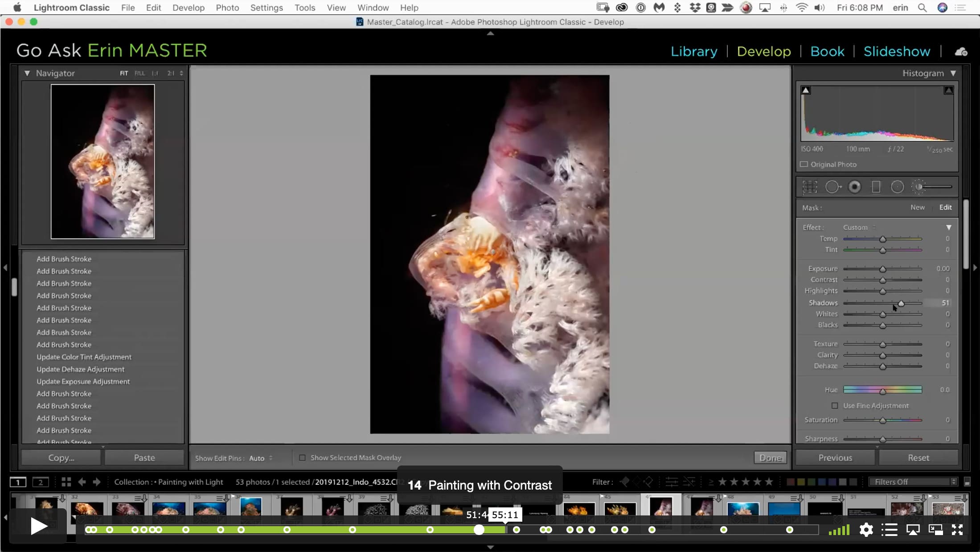Toggle the filter lock switch

[x=967, y=482]
